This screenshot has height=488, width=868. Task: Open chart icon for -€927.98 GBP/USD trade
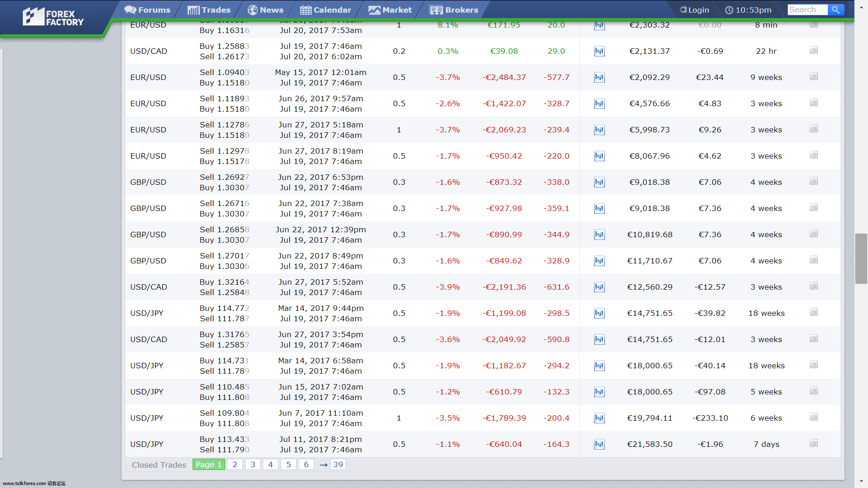[599, 208]
